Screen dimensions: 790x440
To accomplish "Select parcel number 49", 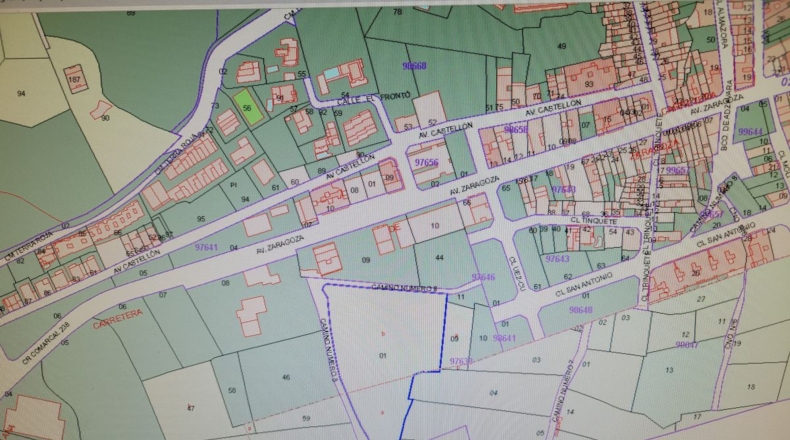I will [562, 46].
